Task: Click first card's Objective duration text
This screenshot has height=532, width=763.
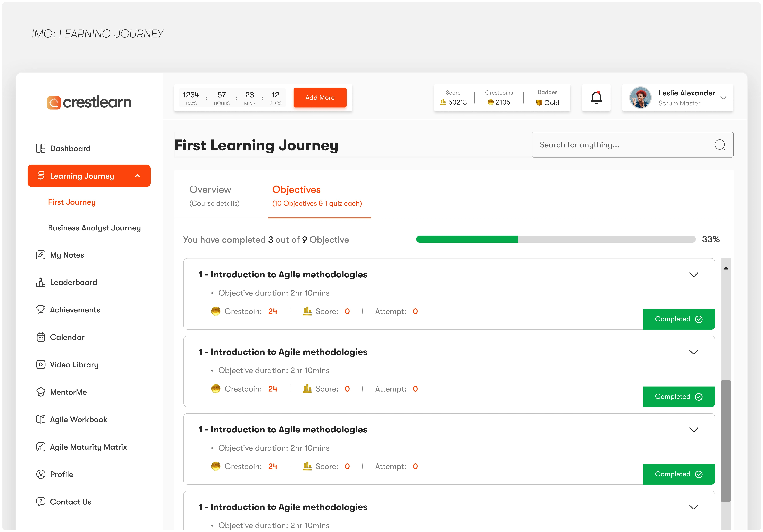Action: pyautogui.click(x=274, y=293)
